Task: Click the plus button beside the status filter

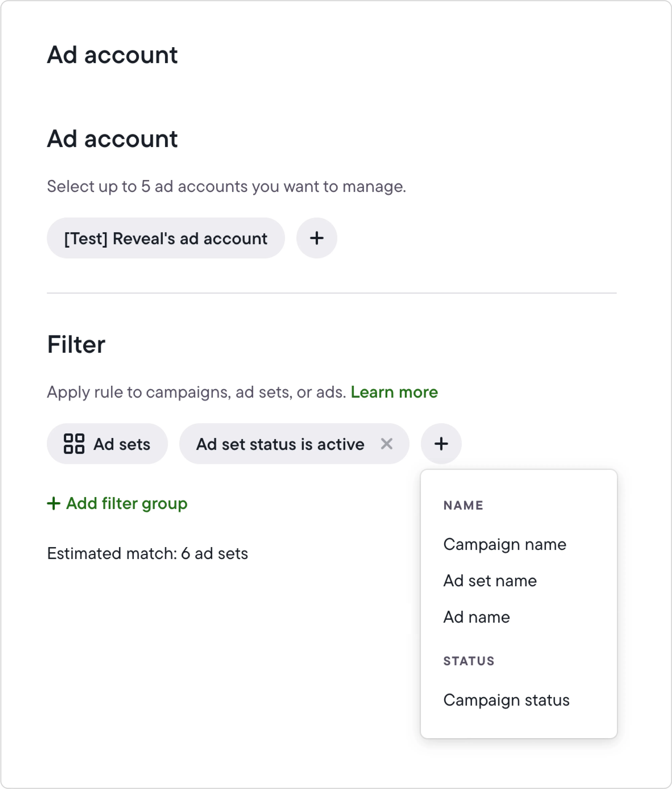Action: (x=441, y=444)
